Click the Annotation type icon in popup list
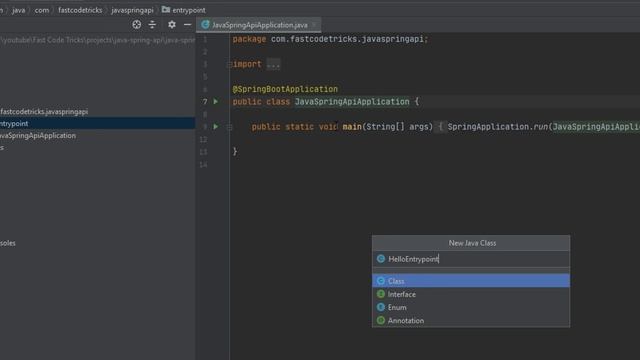This screenshot has width=640, height=360. click(x=381, y=320)
